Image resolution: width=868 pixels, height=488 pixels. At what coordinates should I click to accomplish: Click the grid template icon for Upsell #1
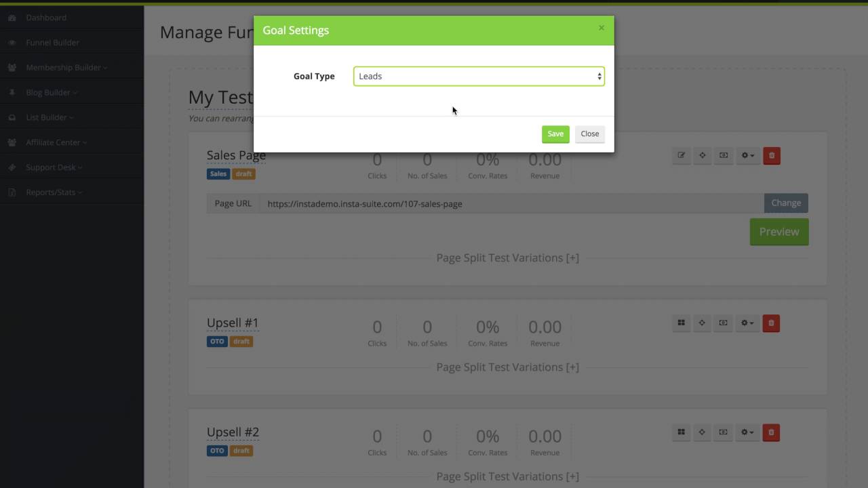tap(682, 323)
